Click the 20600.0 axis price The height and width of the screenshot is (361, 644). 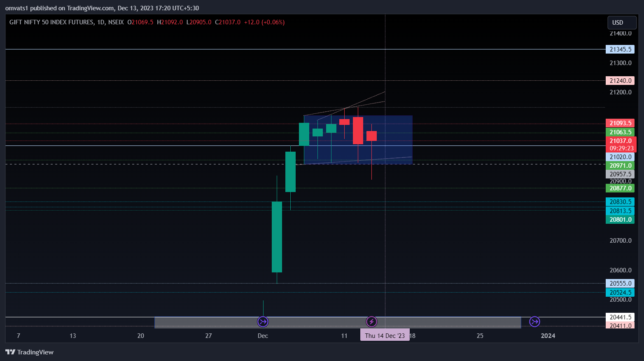(x=621, y=270)
